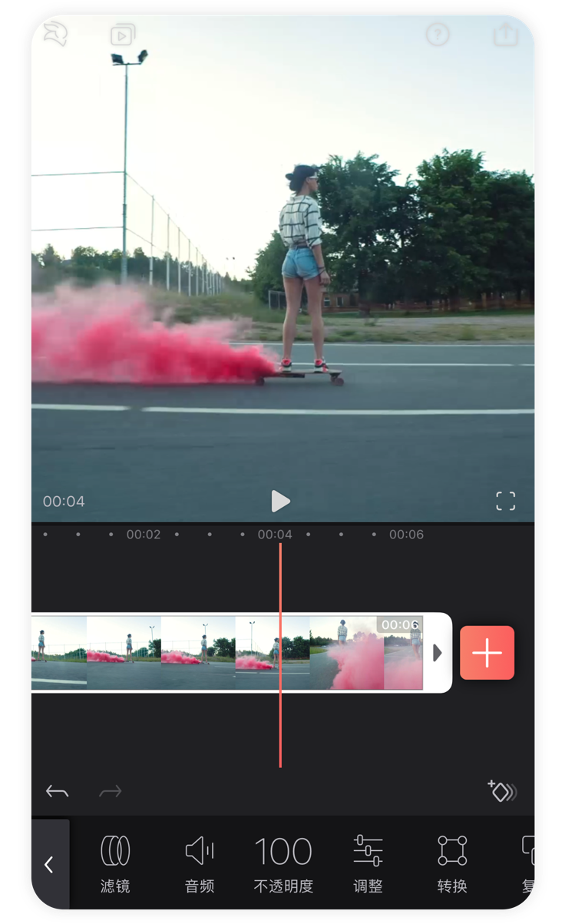Click the greyed-out redo arrow
Viewport: 565px width, 924px height.
pyautogui.click(x=111, y=791)
